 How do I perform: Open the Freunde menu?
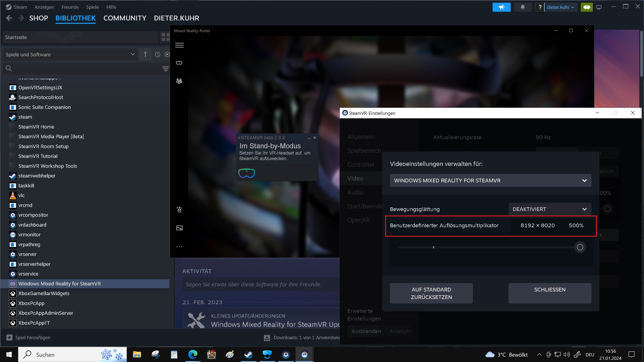tap(70, 7)
